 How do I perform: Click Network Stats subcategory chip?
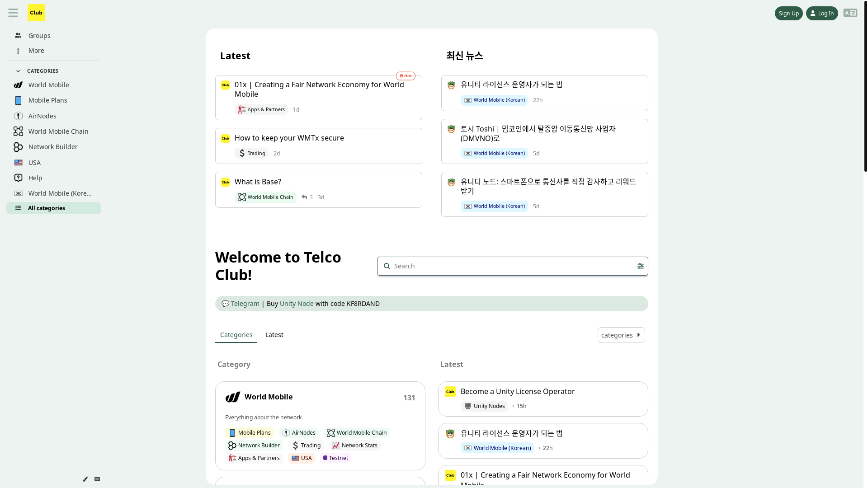click(354, 446)
